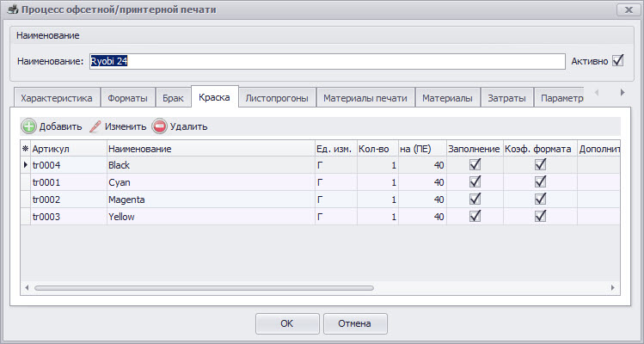
Task: Click the horizontal scrollbar under the table
Action: tap(204, 288)
